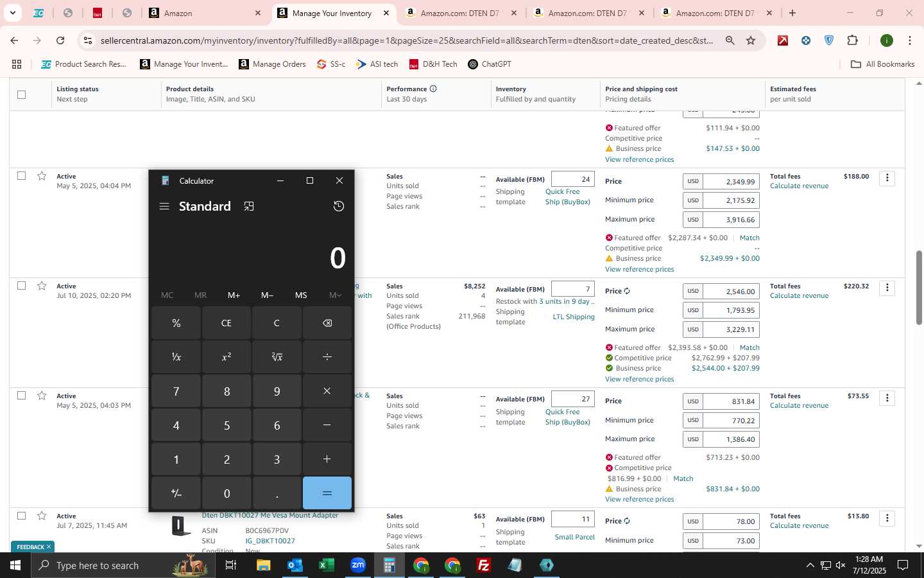Open Calculator history panel

[339, 206]
